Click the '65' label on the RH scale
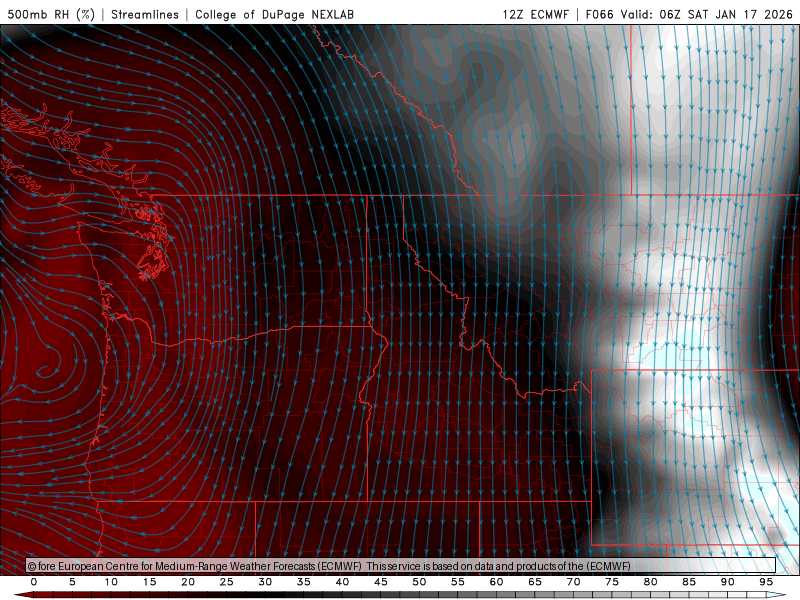This screenshot has height=600, width=800. click(535, 582)
